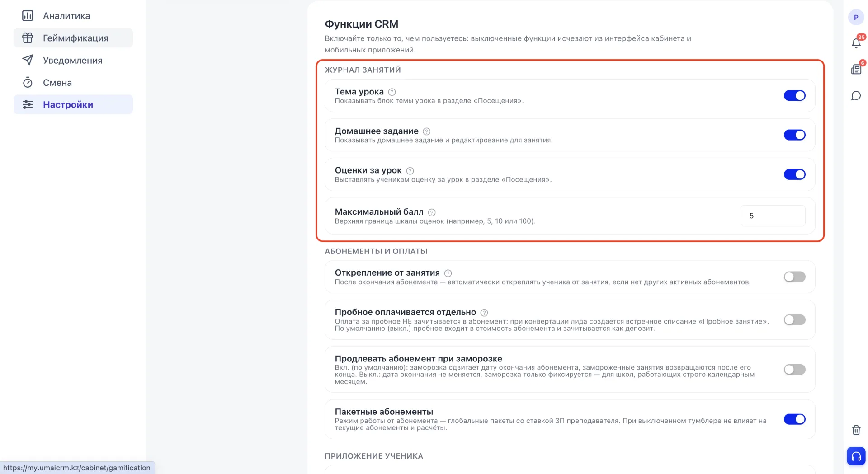Click the trash bin icon

tap(856, 430)
